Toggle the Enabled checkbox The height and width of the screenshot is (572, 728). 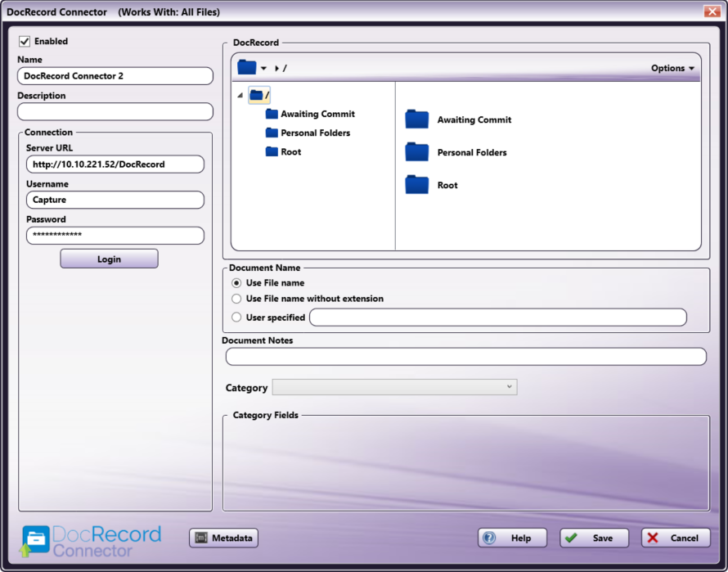click(25, 42)
